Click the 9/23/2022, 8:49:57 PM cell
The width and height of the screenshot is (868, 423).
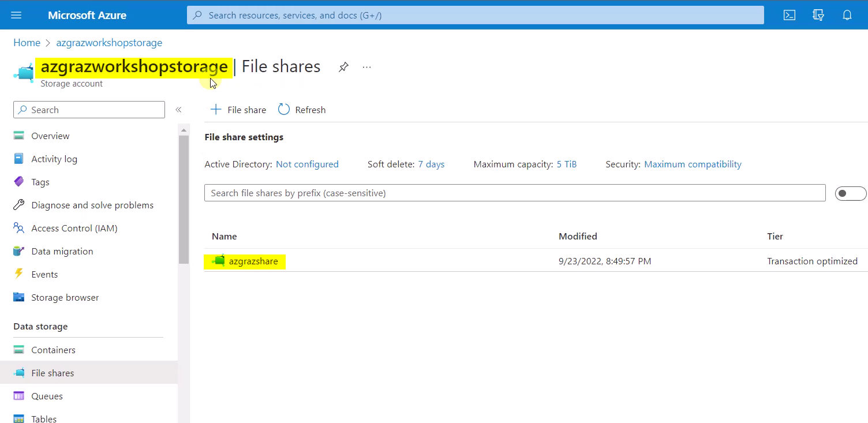605,261
